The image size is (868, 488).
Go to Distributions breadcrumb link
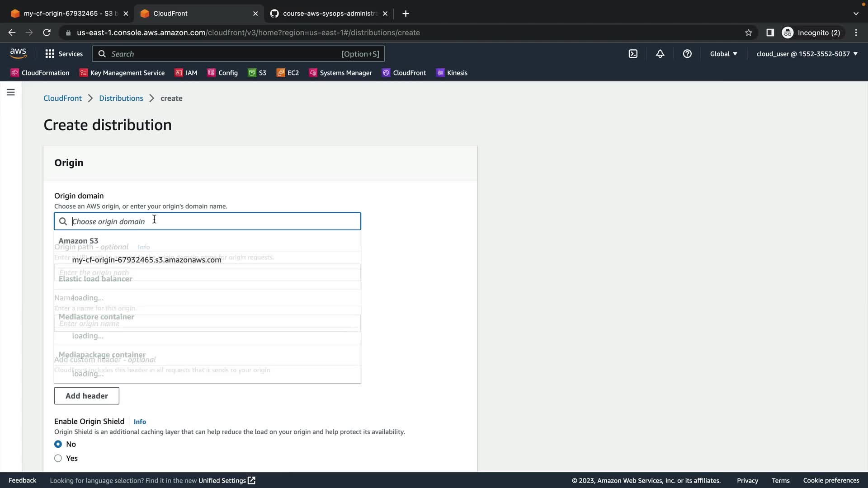point(121,98)
